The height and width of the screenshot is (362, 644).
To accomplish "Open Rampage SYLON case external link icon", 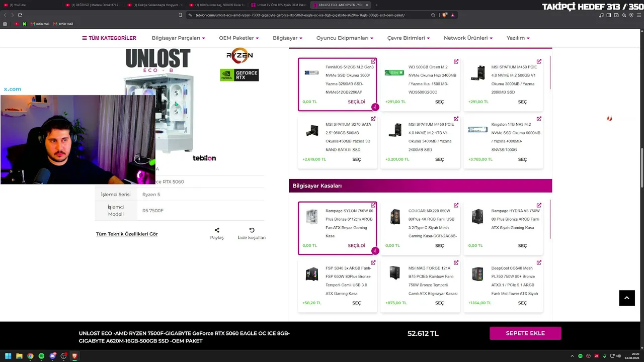I will 373,206.
